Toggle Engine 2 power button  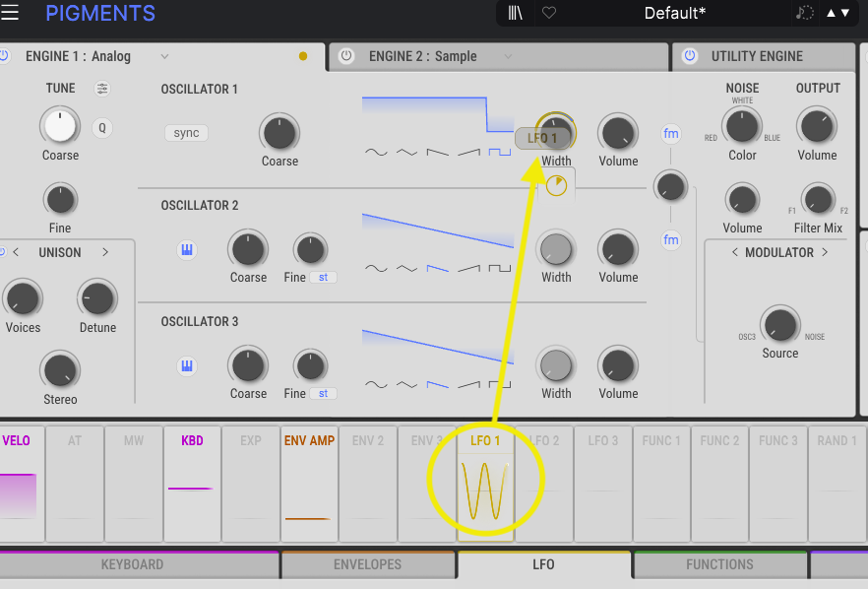[x=345, y=56]
